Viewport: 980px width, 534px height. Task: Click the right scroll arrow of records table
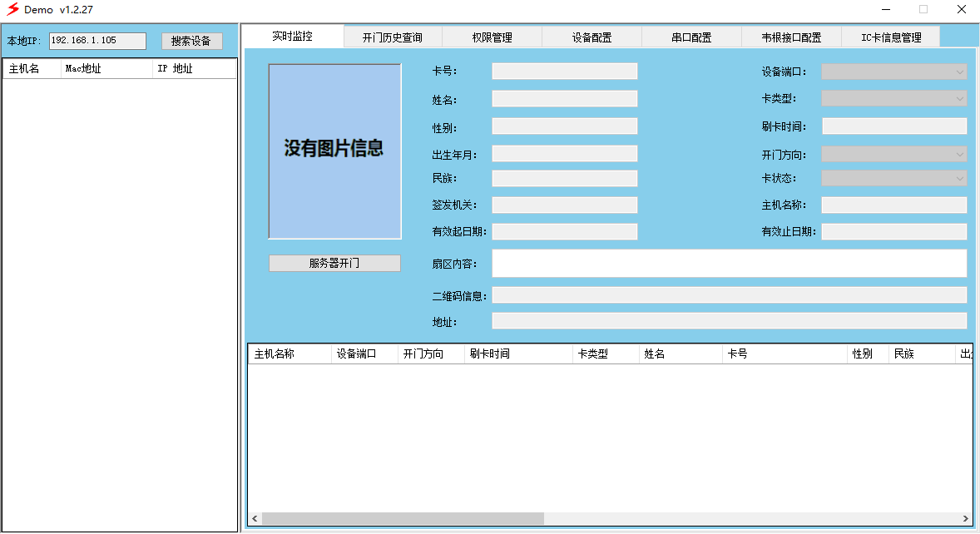(x=965, y=518)
